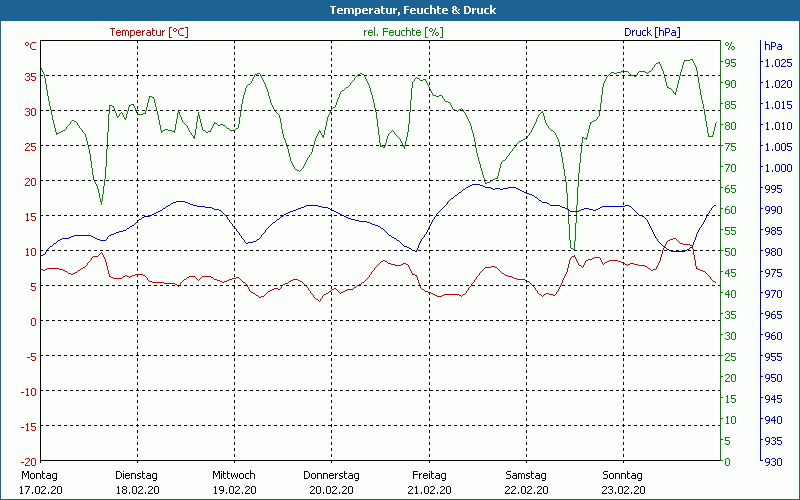The width and height of the screenshot is (800, 500).
Task: Select the Freitag 21.02.20 date label
Action: [x=429, y=482]
